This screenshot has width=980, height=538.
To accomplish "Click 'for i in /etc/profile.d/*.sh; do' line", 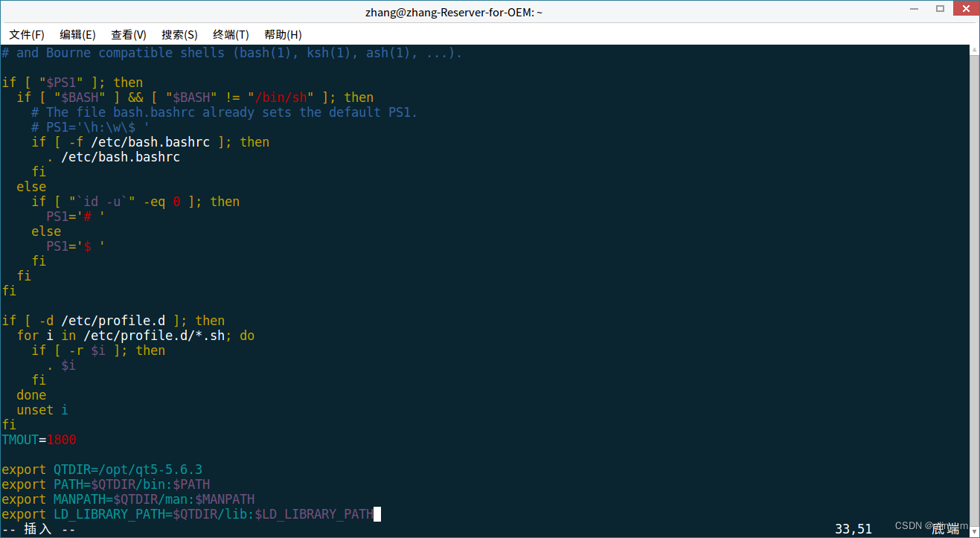I will [135, 336].
